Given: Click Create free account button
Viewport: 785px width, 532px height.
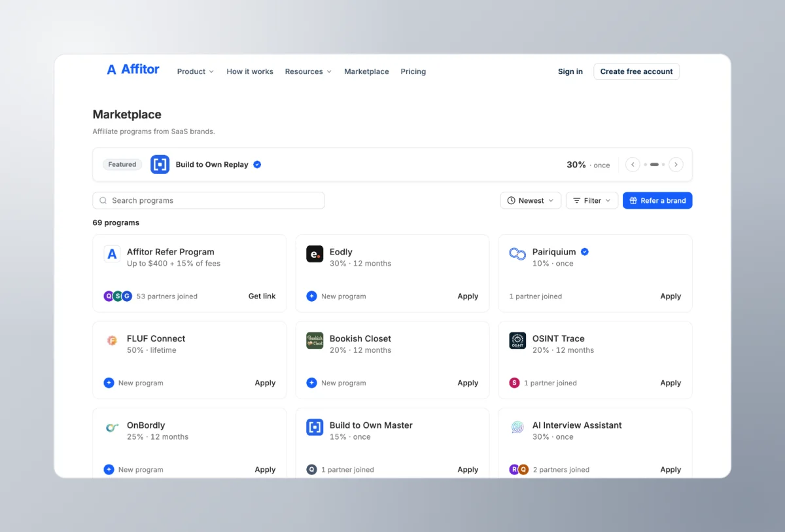Looking at the screenshot, I should (637, 71).
